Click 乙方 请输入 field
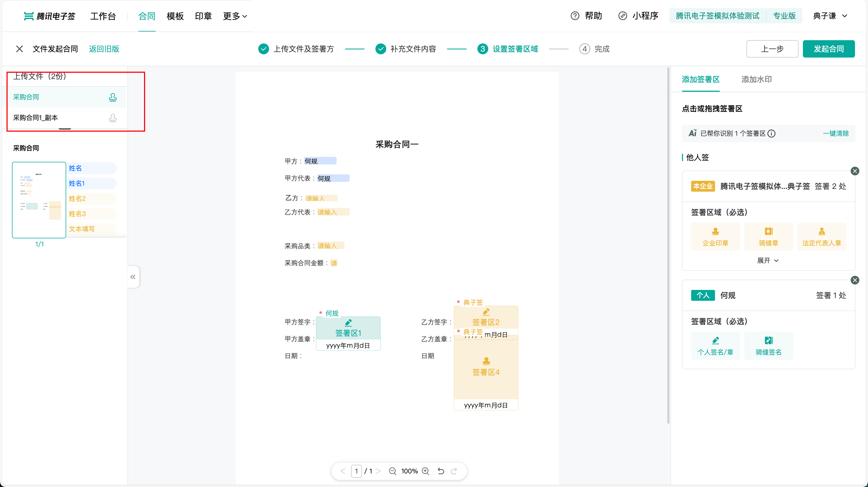The height and width of the screenshot is (487, 868). [x=321, y=198]
